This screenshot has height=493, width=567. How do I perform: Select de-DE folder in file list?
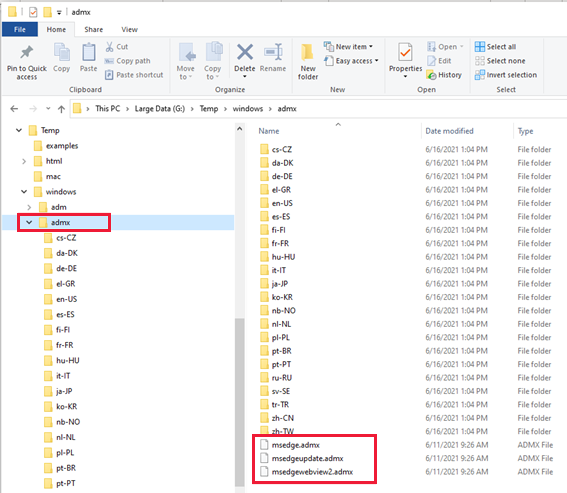coord(276,176)
